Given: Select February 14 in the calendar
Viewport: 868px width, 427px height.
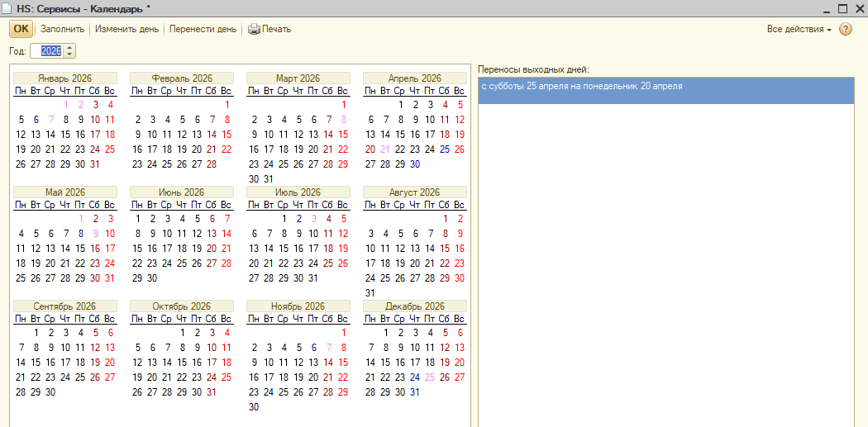Looking at the screenshot, I should [212, 135].
